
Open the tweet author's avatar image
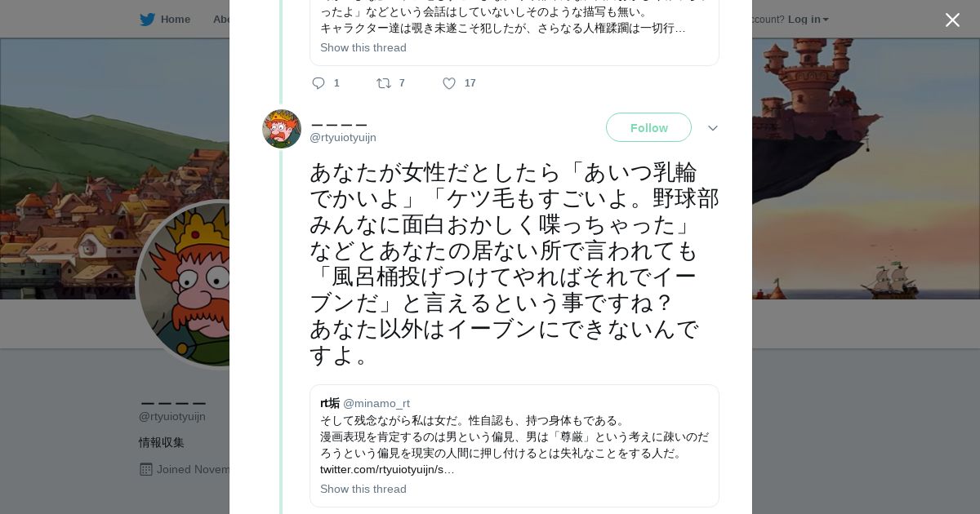282,129
